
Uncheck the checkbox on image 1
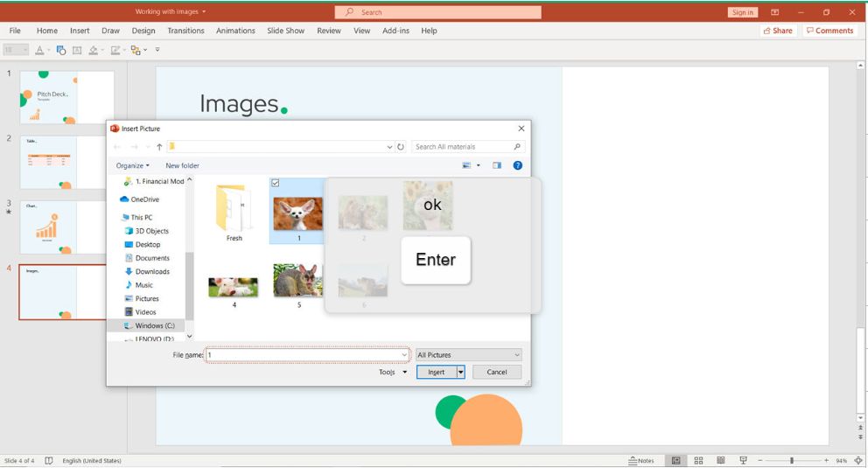[x=275, y=183]
